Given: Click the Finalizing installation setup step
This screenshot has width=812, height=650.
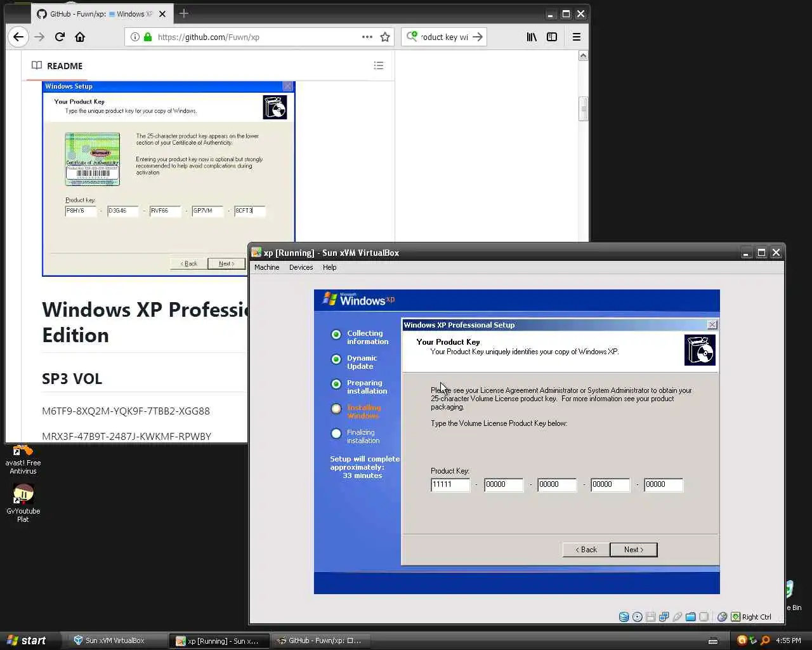Looking at the screenshot, I should 356,436.
